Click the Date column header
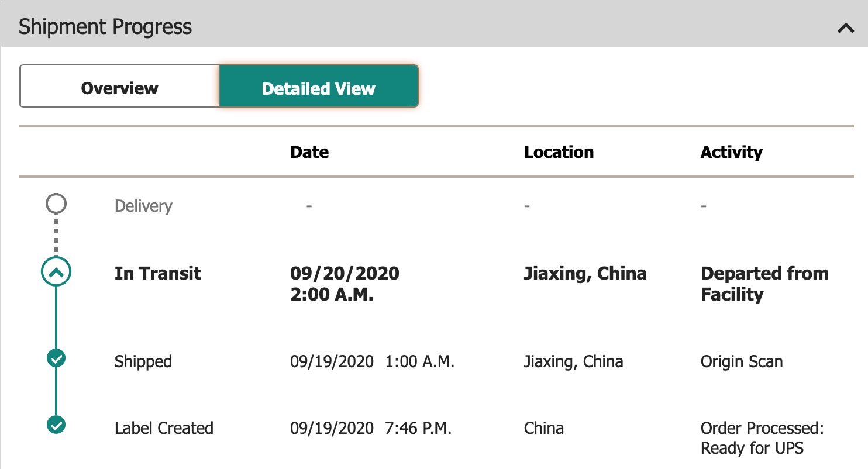This screenshot has height=469, width=868. [x=309, y=152]
